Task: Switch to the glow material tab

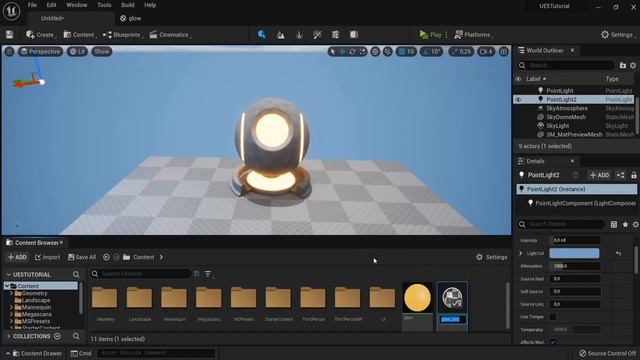Action: click(131, 18)
